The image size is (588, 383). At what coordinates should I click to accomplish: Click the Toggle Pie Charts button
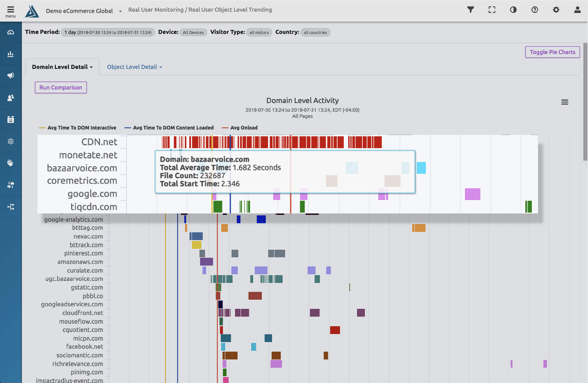coord(553,52)
